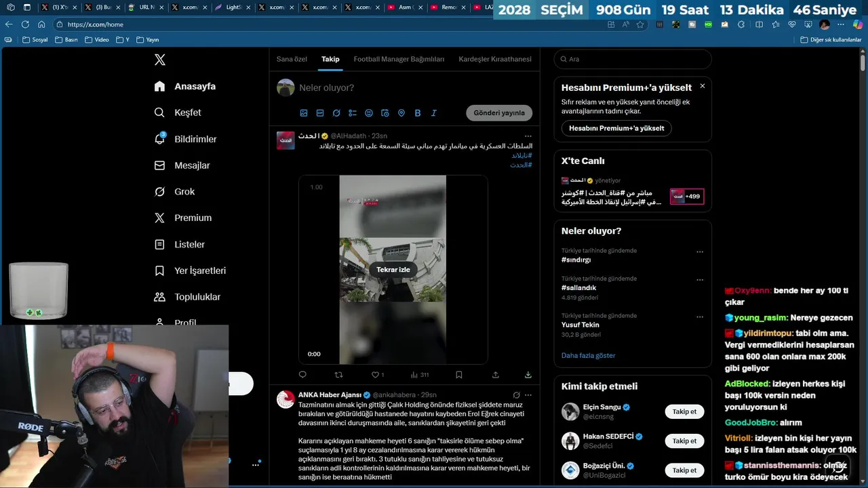Add an image to the new post

pyautogui.click(x=304, y=113)
